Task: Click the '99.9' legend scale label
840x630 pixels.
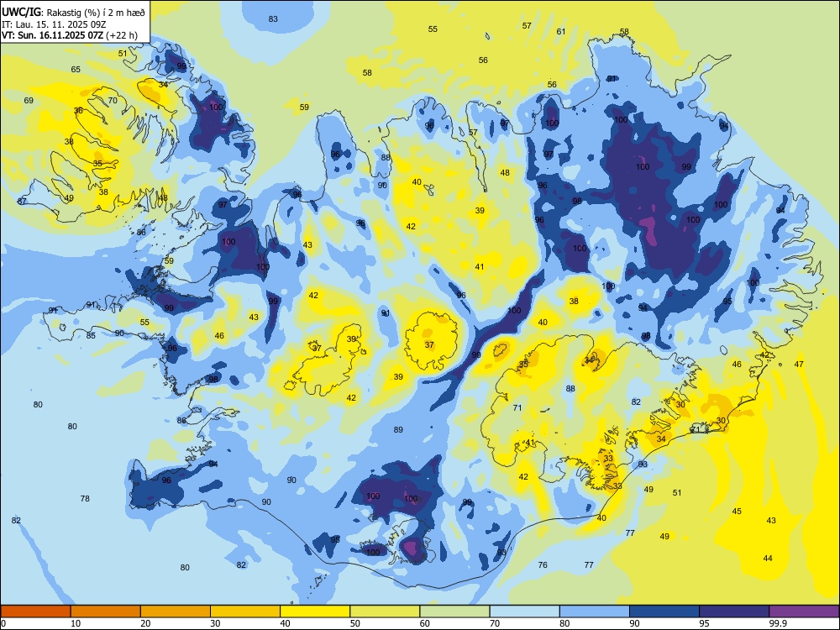Action: [778, 623]
